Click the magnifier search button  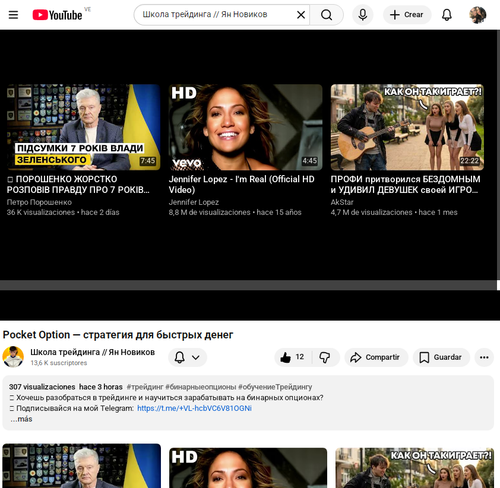326,15
